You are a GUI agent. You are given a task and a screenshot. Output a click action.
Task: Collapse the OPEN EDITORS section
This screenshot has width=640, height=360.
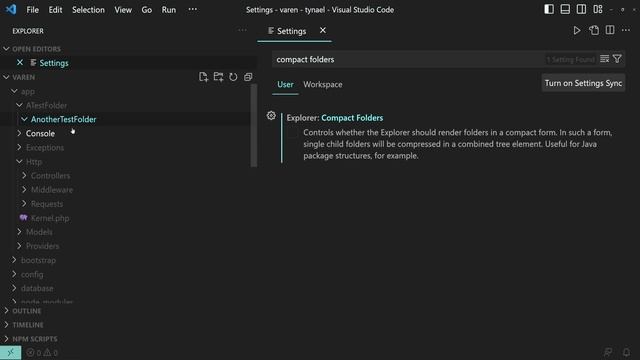pos(6,49)
